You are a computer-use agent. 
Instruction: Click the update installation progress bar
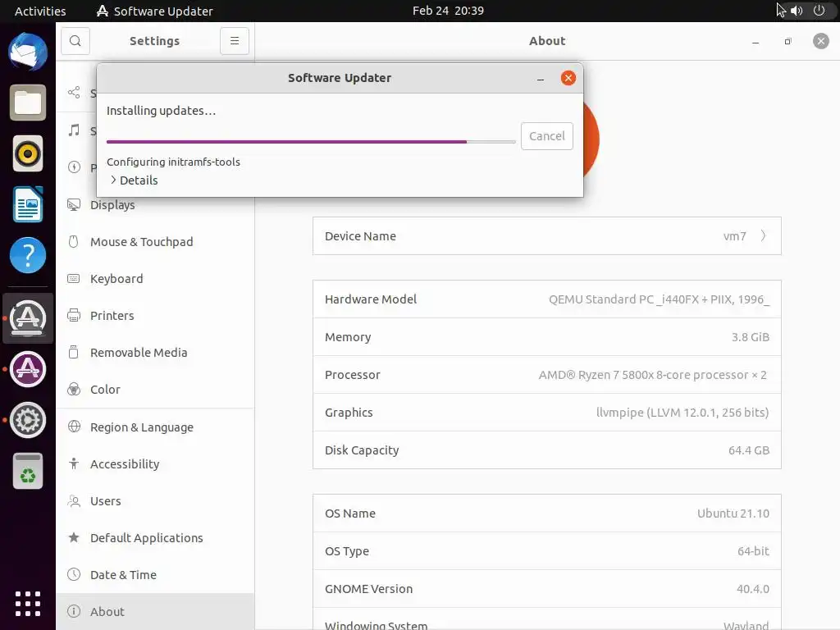tap(311, 142)
